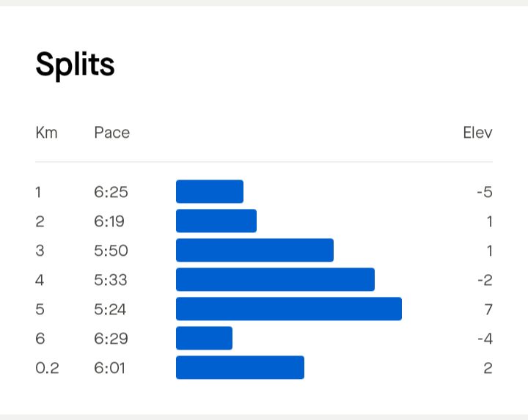The width and height of the screenshot is (528, 420).
Task: Click the 5:50 pace value
Action: 111,251
